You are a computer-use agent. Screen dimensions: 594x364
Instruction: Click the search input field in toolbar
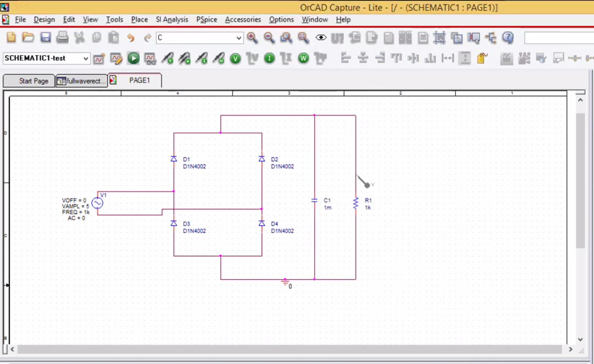559,38
